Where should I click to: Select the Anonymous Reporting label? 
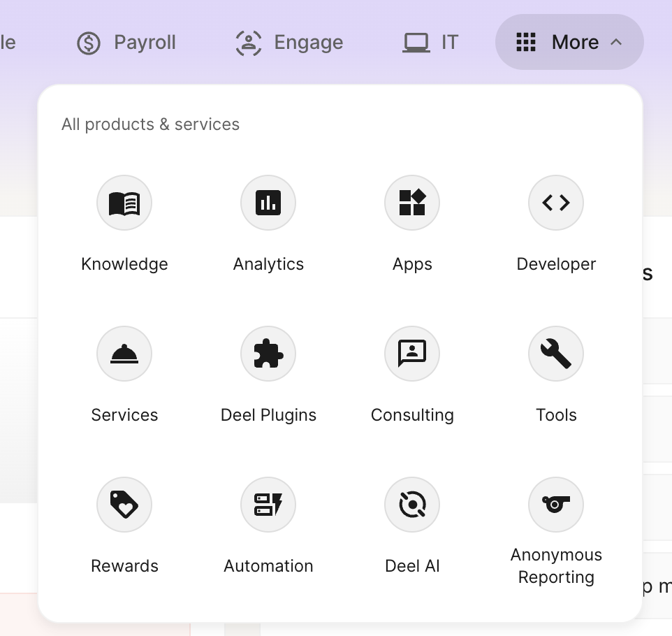556,566
